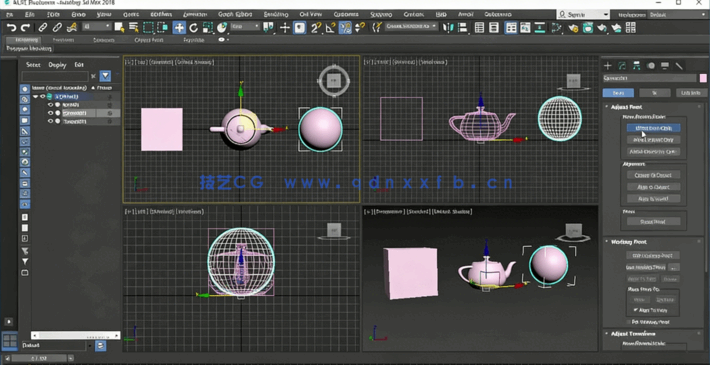Screen dimensions: 710x365
Task: Click the Center to Object button
Action: click(x=653, y=175)
